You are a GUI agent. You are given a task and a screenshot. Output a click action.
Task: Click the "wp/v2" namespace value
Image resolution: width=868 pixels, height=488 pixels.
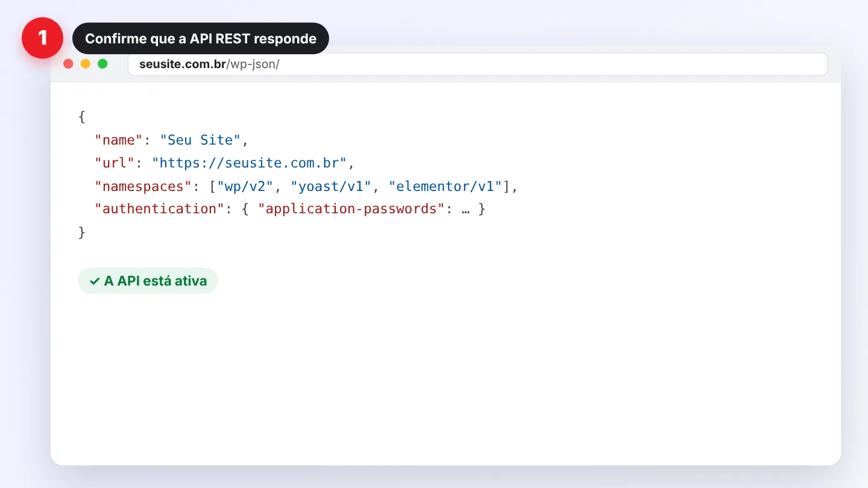coord(245,186)
